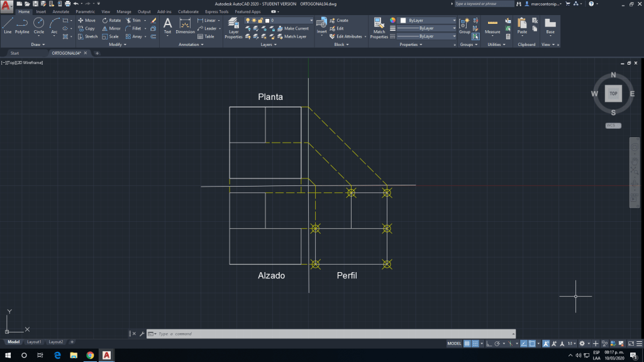Click the TOP face of ViewCube
The height and width of the screenshot is (362, 644).
[x=613, y=94]
